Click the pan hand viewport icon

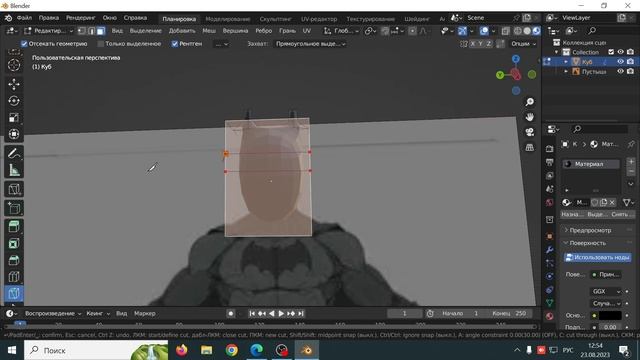pos(529,117)
